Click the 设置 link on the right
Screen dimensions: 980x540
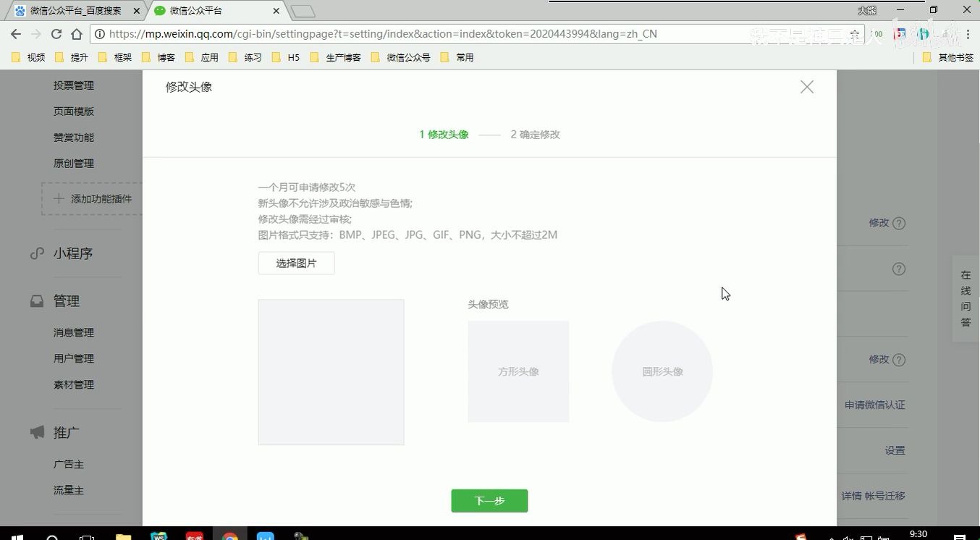point(895,450)
